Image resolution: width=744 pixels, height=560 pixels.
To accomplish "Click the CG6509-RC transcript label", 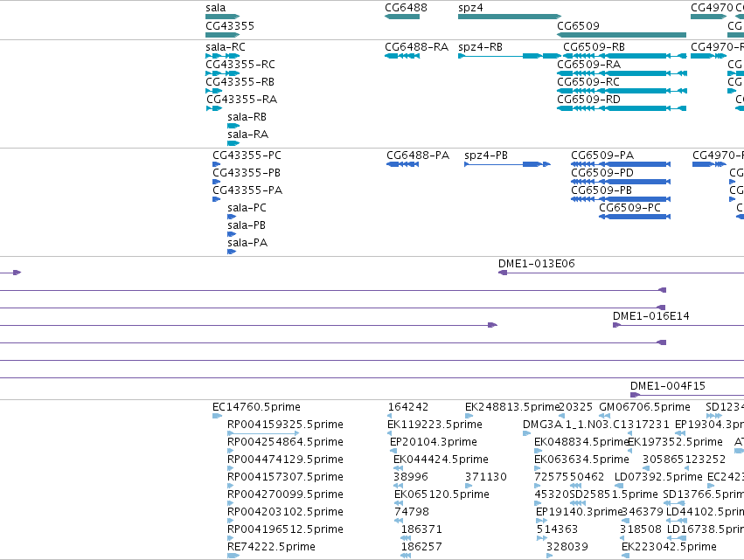I will pyautogui.click(x=588, y=81).
